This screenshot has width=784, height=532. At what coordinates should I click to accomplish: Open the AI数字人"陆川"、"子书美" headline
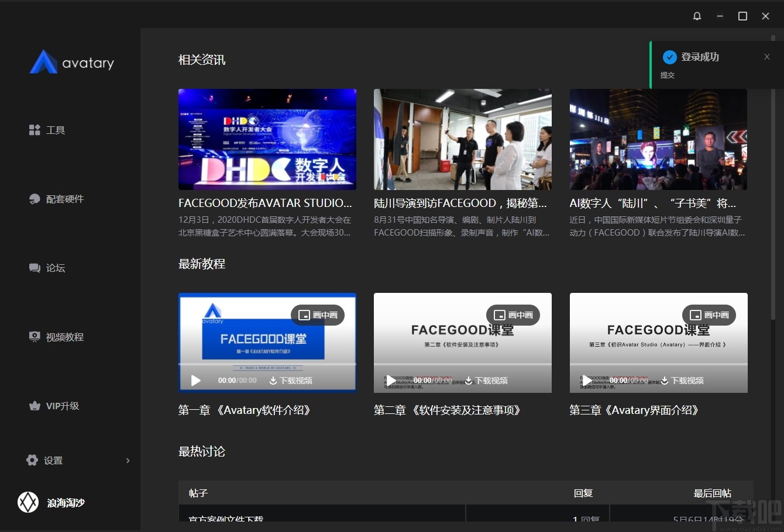tap(653, 203)
